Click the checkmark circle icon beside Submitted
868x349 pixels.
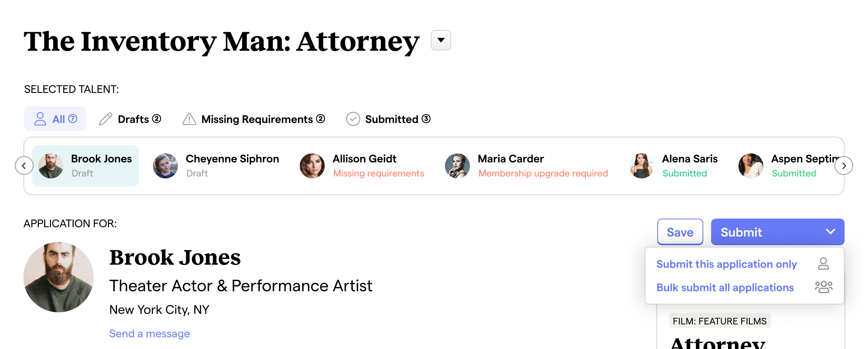click(x=353, y=119)
